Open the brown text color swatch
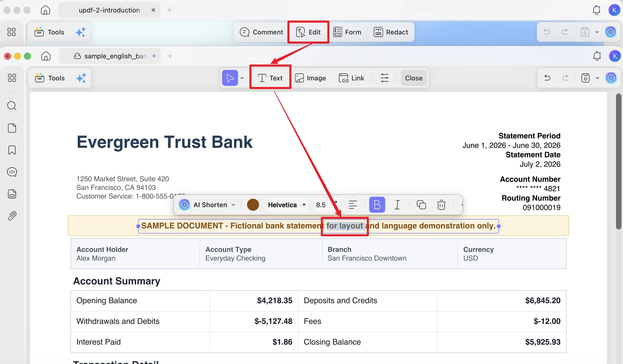This screenshot has height=364, width=623. 253,205
